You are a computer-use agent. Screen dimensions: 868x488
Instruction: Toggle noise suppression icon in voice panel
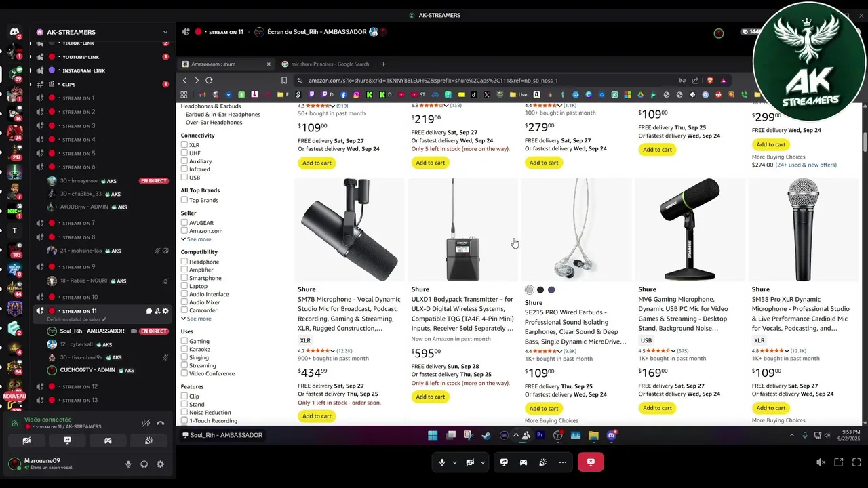point(146,423)
